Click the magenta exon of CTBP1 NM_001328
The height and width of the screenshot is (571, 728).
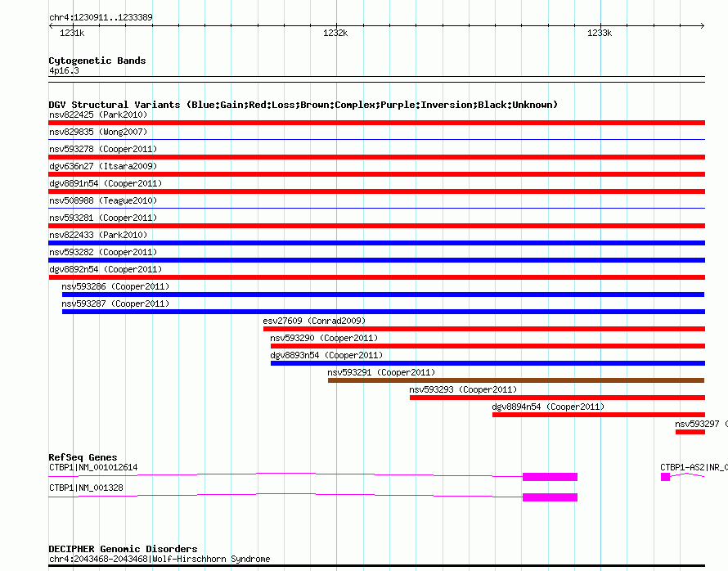pyautogui.click(x=550, y=497)
